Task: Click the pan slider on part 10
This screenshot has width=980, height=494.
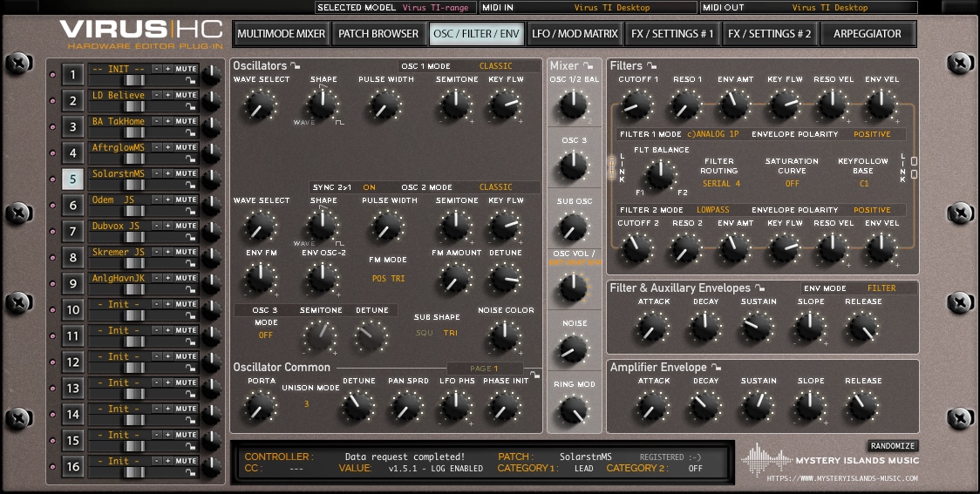Action: (x=134, y=315)
